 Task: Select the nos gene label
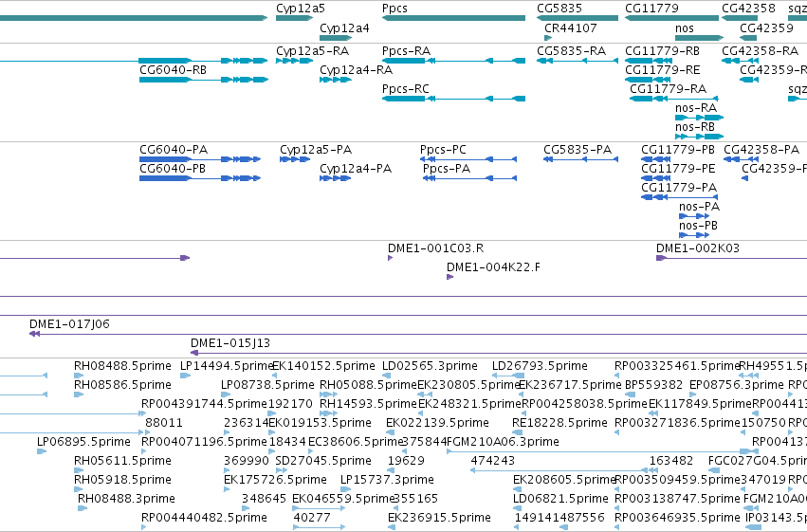pos(685,28)
